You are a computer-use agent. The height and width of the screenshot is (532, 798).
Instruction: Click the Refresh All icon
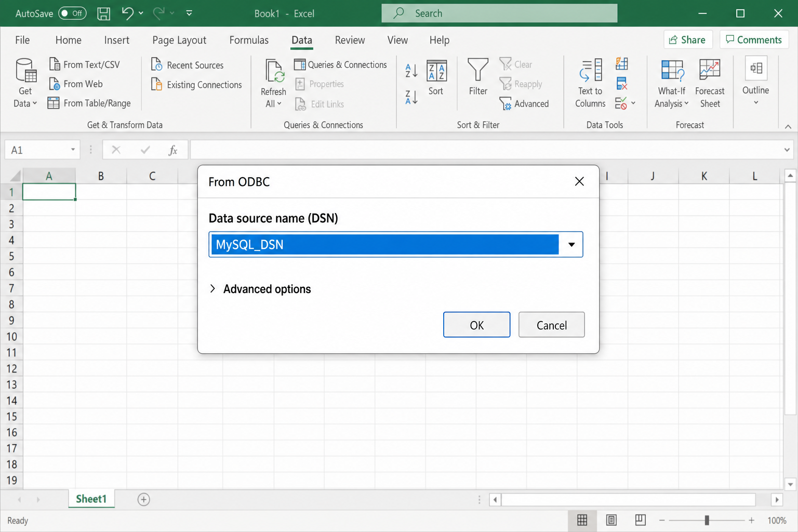[274, 71]
